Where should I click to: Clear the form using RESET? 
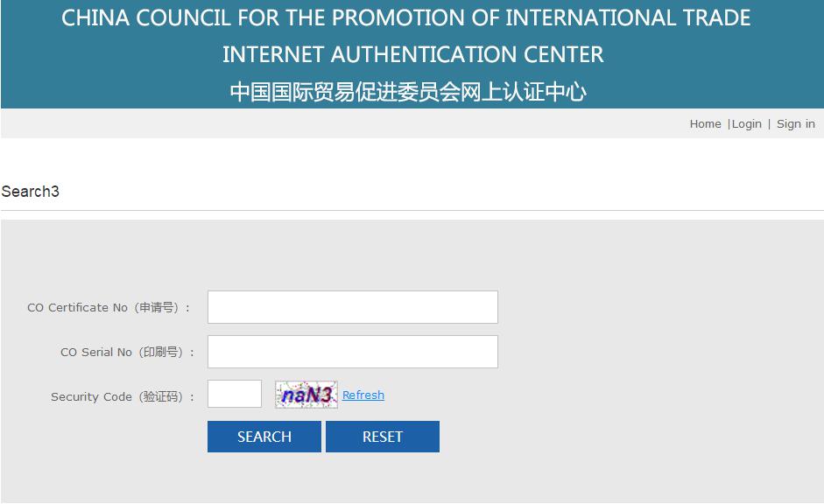[x=383, y=436]
